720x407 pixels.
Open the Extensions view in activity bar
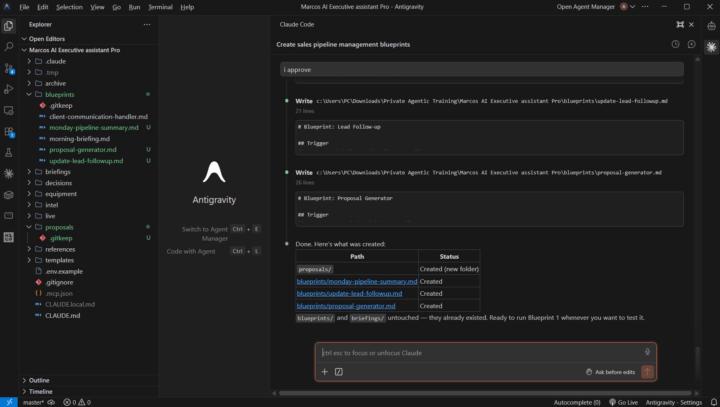pyautogui.click(x=8, y=132)
